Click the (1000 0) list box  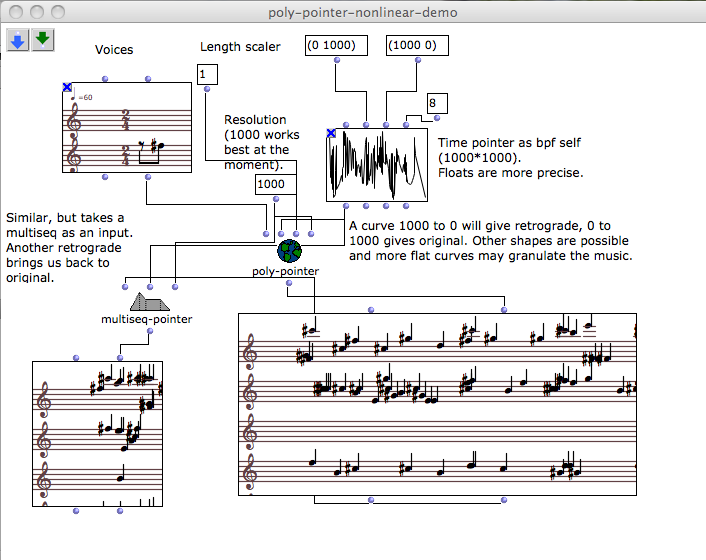pyautogui.click(x=416, y=46)
